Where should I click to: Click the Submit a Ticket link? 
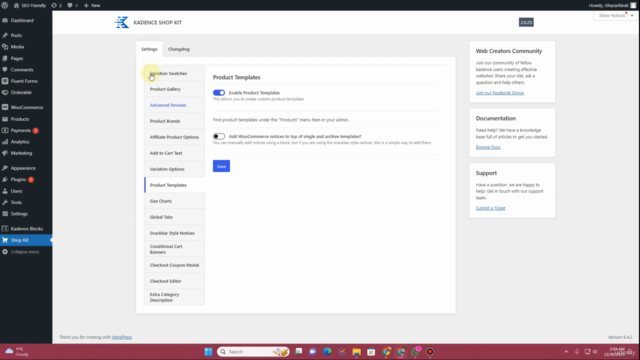(490, 208)
